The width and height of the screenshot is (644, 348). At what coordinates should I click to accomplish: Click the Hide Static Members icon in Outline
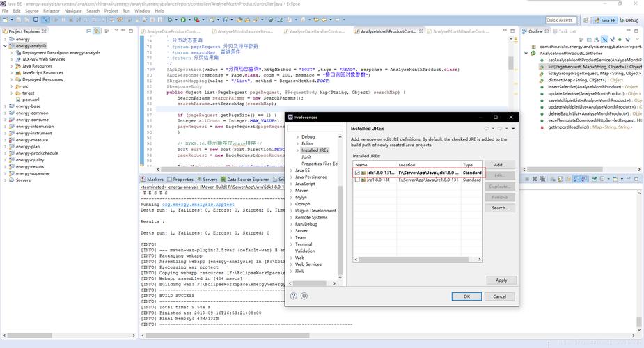coord(612,40)
